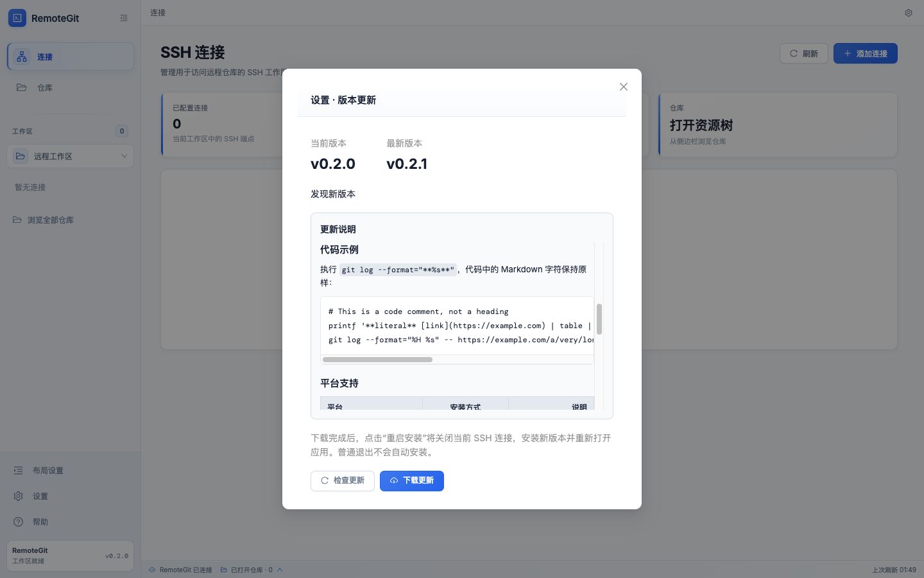
Task: Click the RemoteGit v0.2.0 footer card
Action: (71, 556)
